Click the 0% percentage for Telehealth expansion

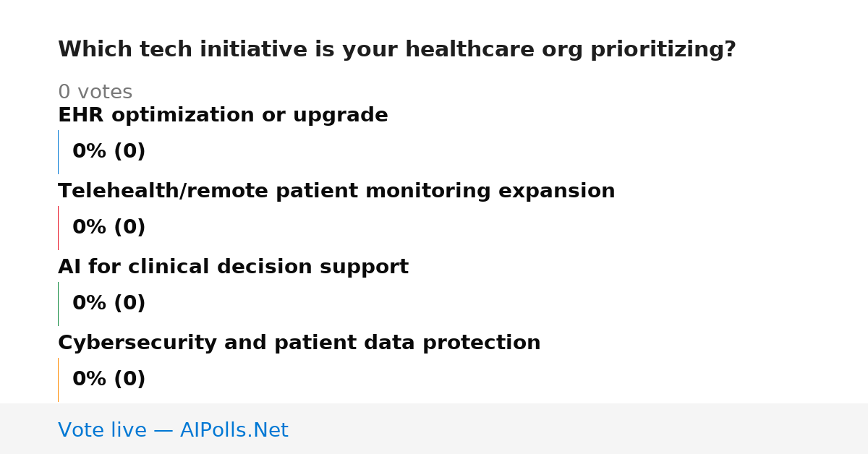tap(90, 228)
